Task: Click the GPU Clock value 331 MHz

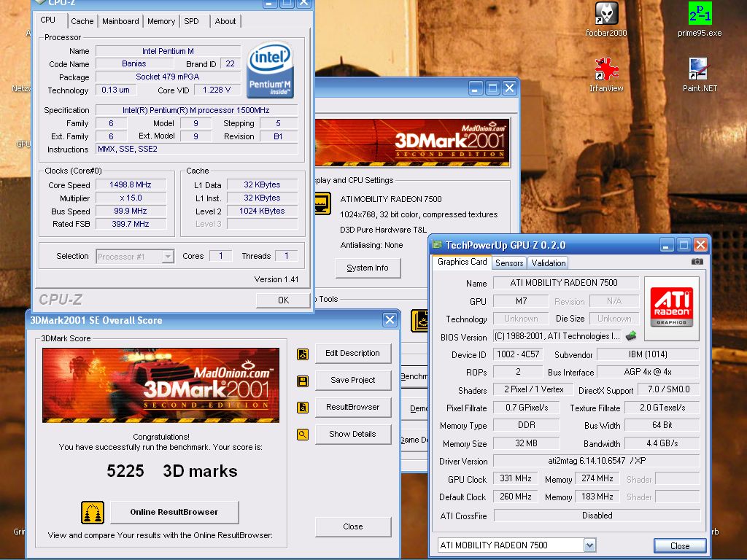Action: click(516, 478)
